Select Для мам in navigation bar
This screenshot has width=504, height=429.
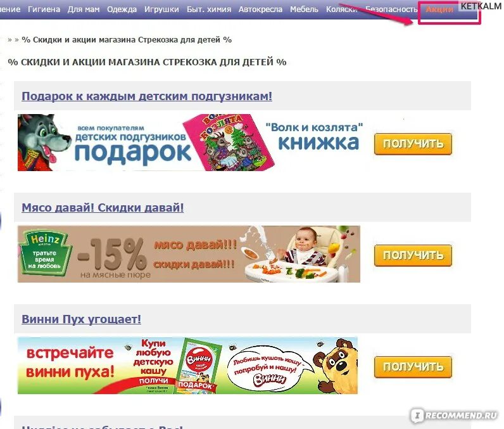tap(84, 10)
